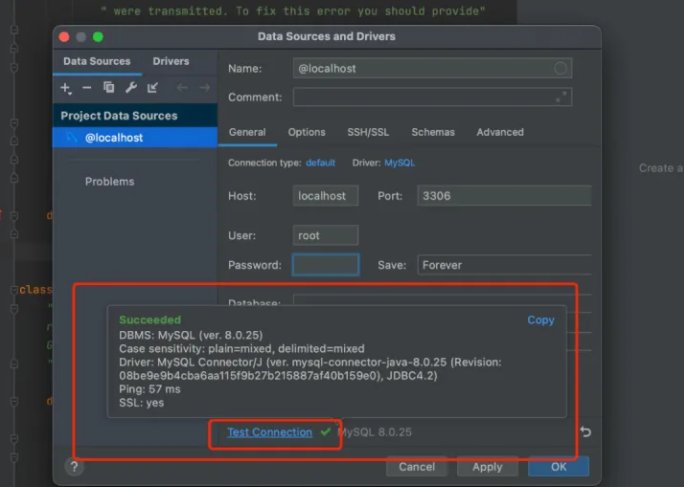This screenshot has height=487, width=684.
Task: Navigate back with left arrow icon
Action: point(182,88)
